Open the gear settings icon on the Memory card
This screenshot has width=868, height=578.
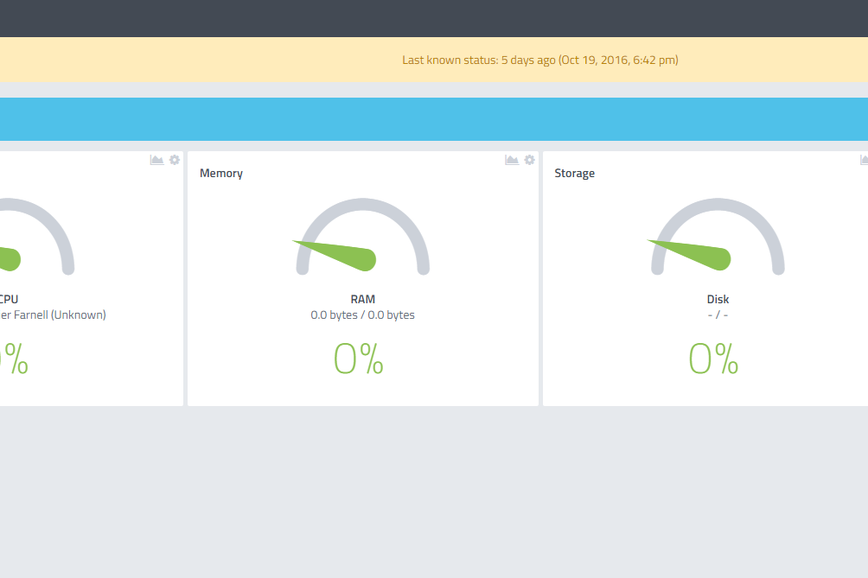coord(530,160)
